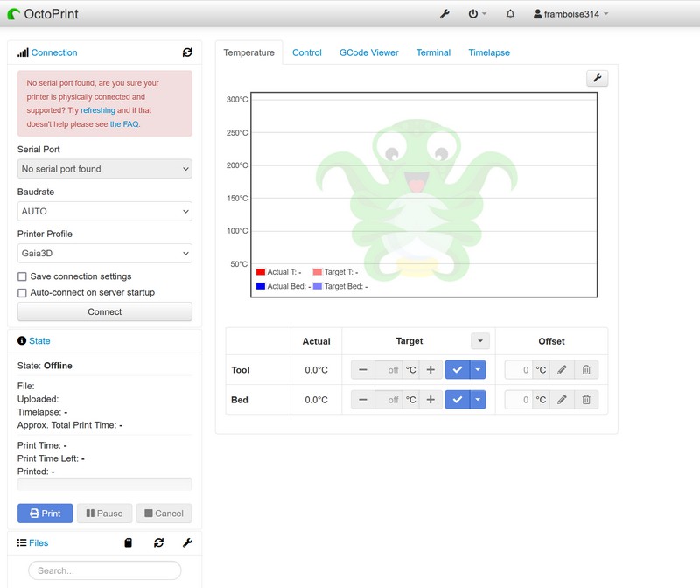Toggle Actual T red legend swatch

pyautogui.click(x=261, y=272)
